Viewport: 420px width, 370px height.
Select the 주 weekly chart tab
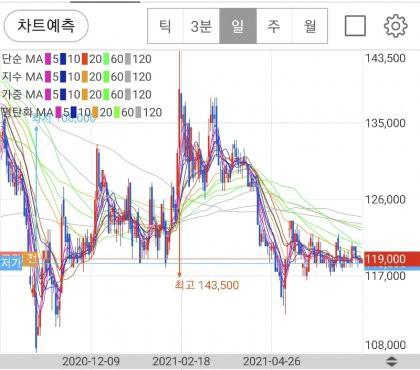[x=274, y=26]
